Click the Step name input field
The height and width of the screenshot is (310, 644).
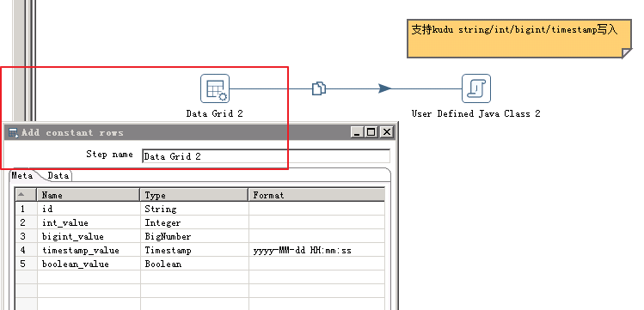[x=266, y=156]
